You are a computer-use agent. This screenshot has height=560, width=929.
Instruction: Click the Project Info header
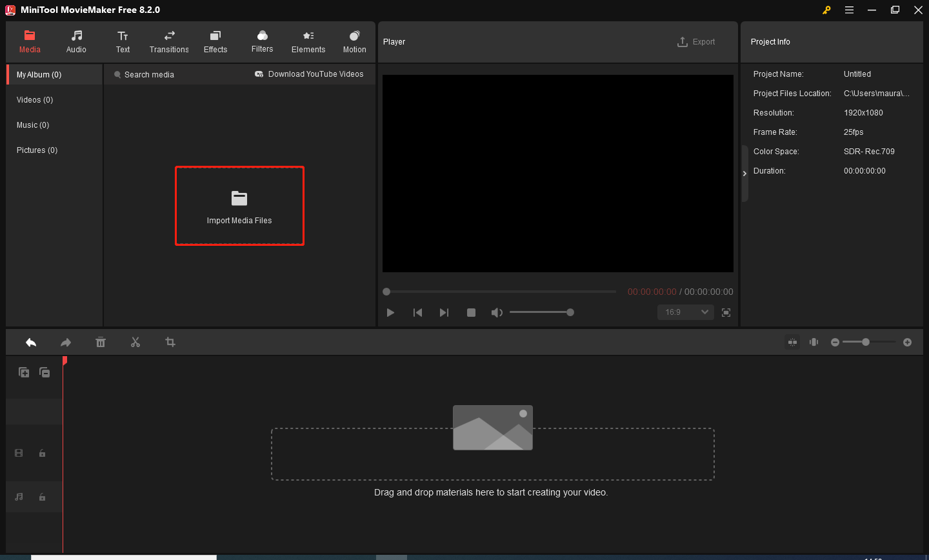coord(770,42)
